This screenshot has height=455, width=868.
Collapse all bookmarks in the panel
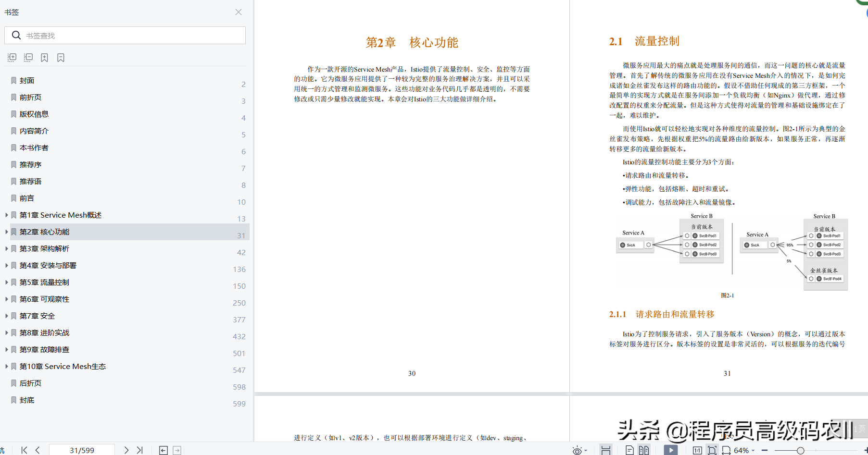pyautogui.click(x=28, y=58)
